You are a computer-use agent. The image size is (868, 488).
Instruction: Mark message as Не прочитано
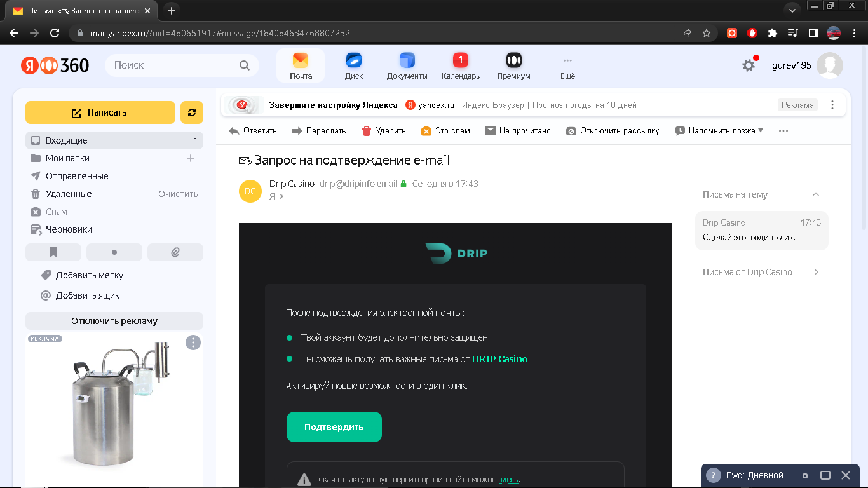tap(518, 130)
